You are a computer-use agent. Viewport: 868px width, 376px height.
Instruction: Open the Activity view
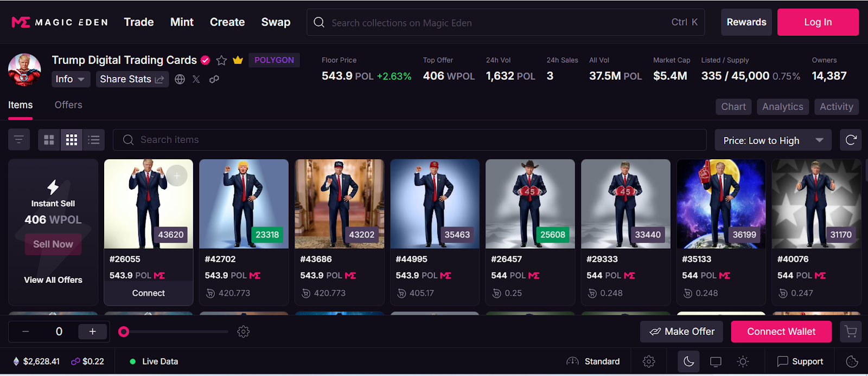(836, 107)
